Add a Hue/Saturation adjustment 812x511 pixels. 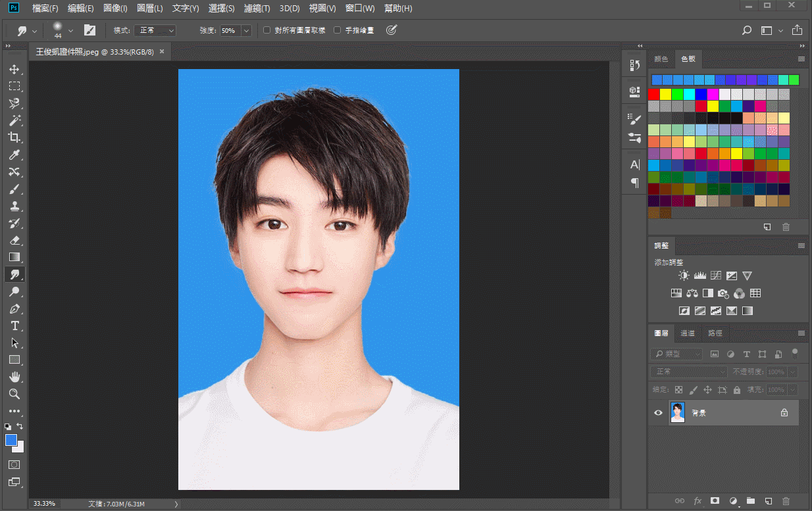click(676, 293)
